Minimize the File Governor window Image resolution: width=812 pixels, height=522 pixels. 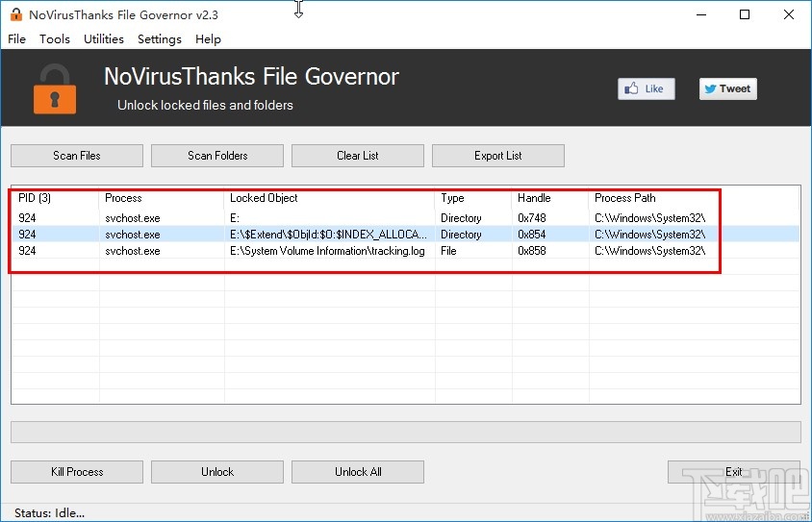[x=701, y=14]
